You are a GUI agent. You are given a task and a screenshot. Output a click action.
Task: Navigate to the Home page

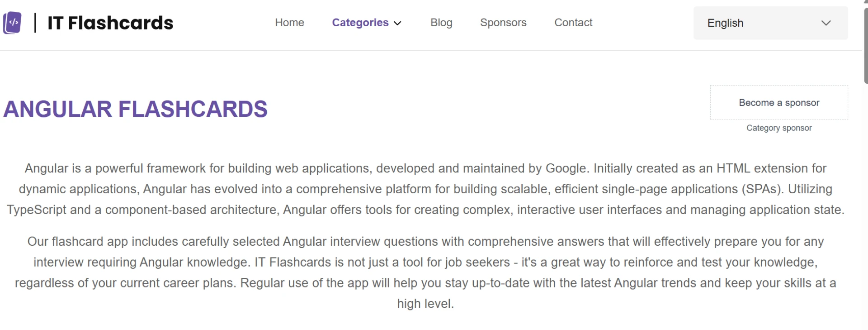click(289, 23)
